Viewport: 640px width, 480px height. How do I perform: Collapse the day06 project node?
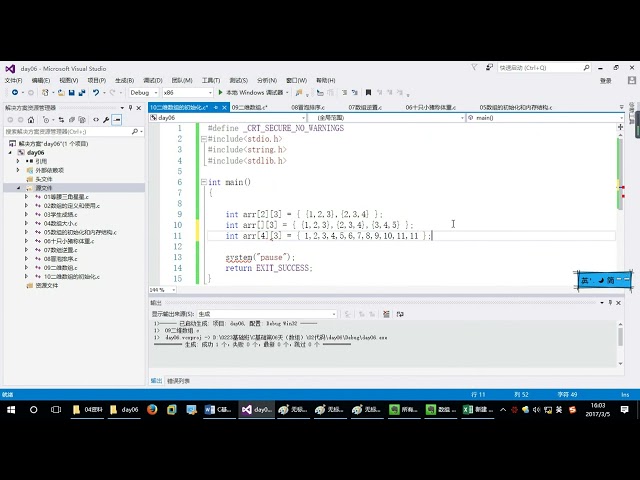coord(10,153)
